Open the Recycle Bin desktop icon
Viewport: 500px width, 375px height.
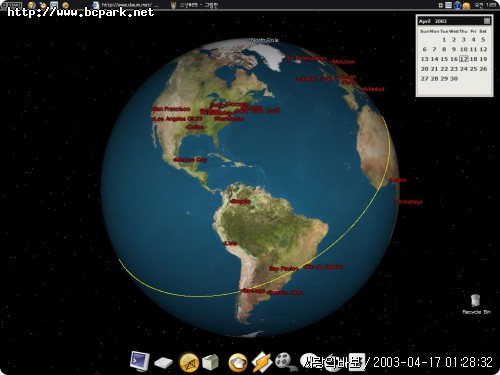(476, 304)
